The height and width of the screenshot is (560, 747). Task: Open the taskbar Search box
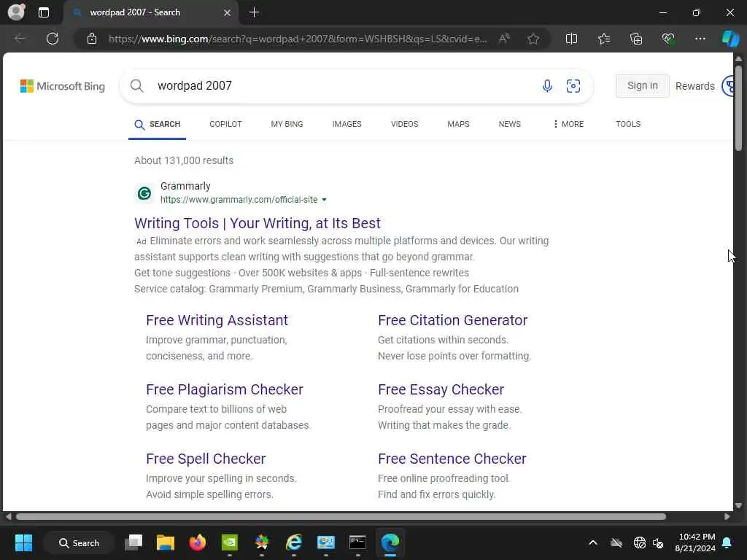point(79,542)
